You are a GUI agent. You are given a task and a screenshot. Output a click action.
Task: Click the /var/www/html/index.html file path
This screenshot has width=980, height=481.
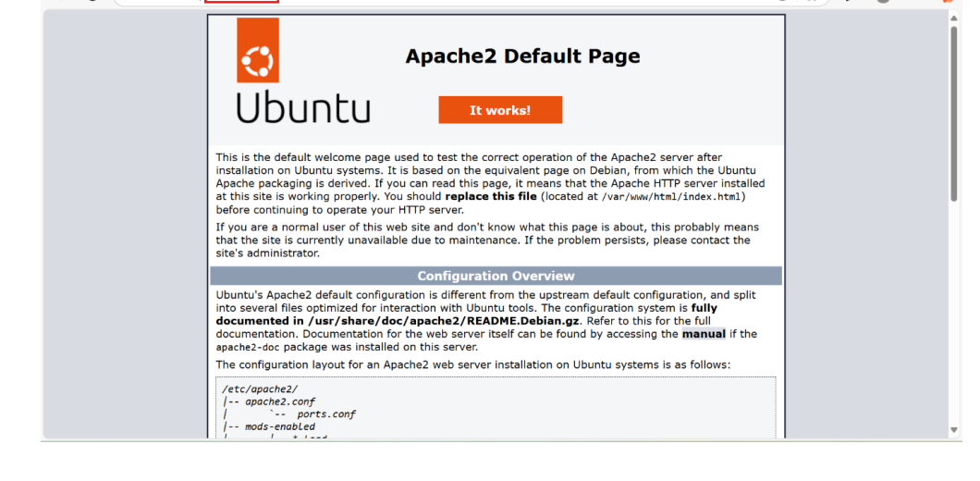672,197
